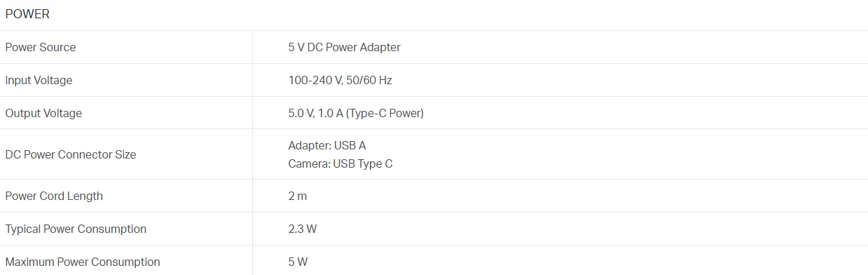Click the word Hz in Input Voltage row

[x=385, y=80]
